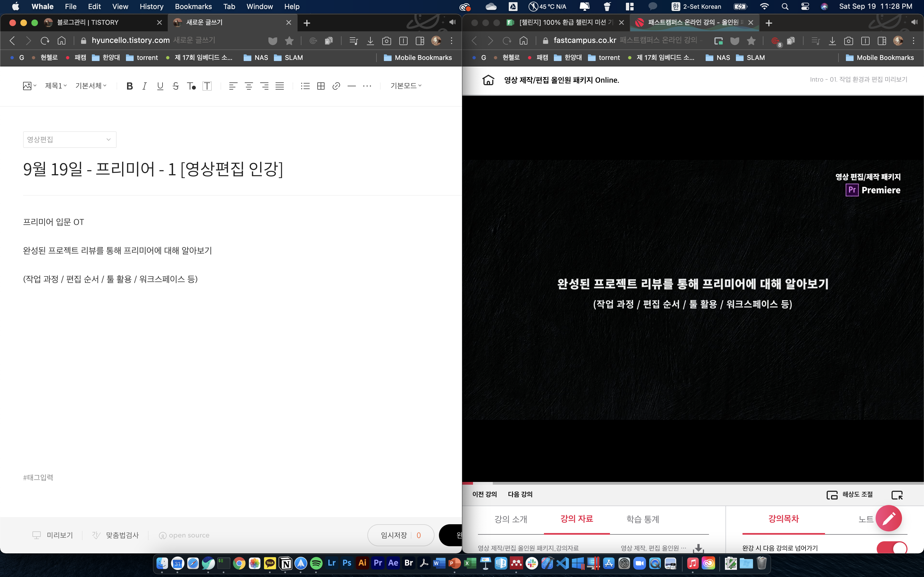
Task: Open the 기본서체 font dropdown
Action: 91,86
